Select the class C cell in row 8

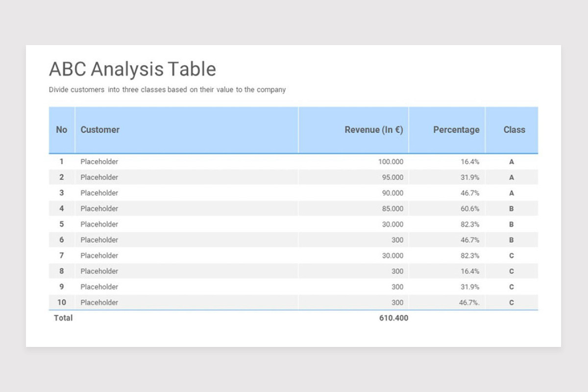[x=512, y=271]
